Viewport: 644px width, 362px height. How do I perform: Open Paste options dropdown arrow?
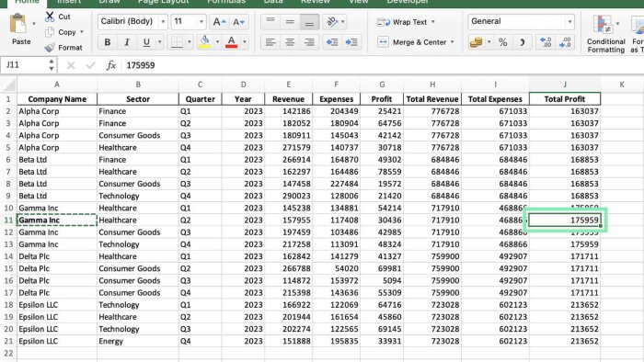(x=34, y=24)
